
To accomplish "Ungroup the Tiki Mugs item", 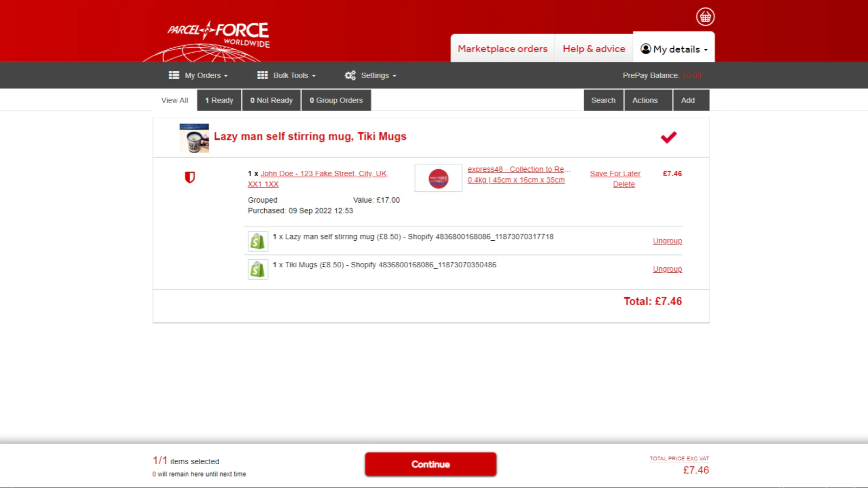I will click(667, 269).
